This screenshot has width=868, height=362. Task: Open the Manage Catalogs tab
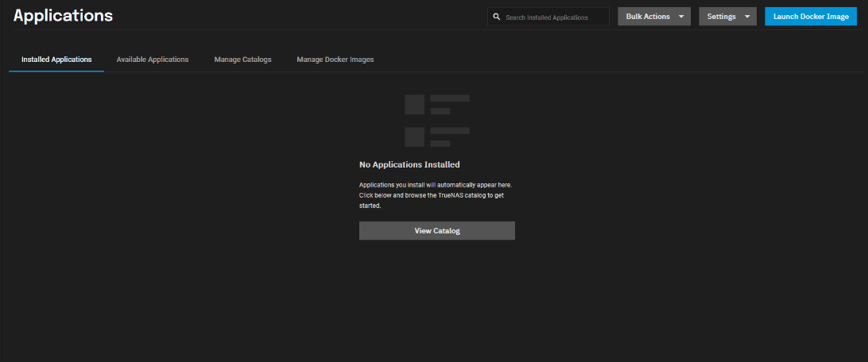point(243,60)
